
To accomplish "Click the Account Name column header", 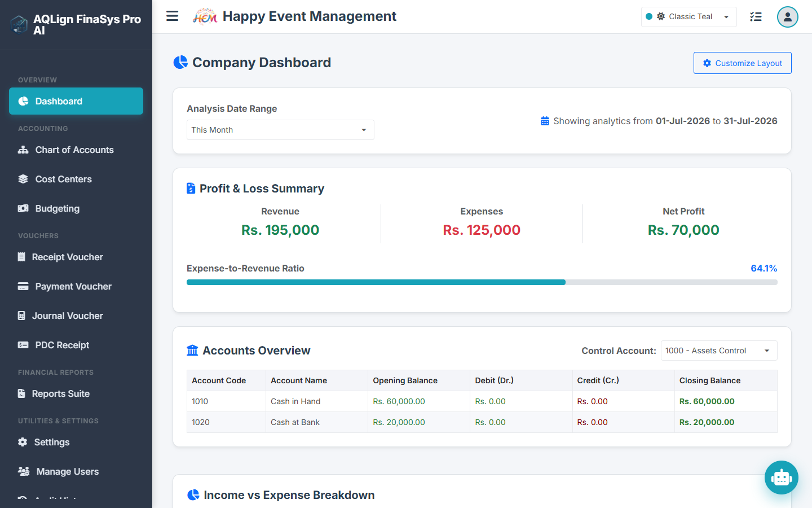I will (x=317, y=380).
